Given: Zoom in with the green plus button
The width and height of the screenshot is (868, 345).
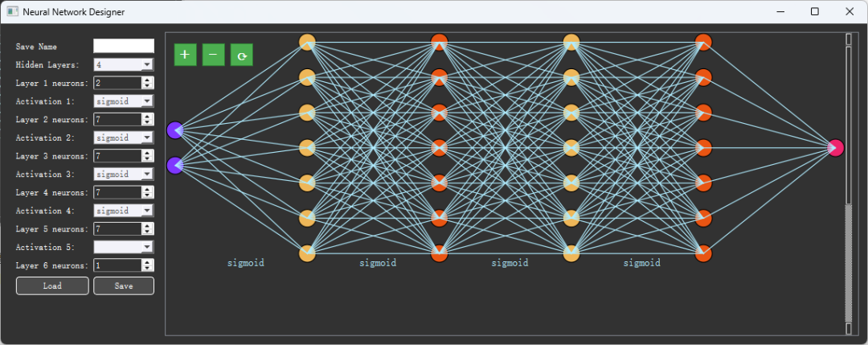Looking at the screenshot, I should click(x=186, y=55).
